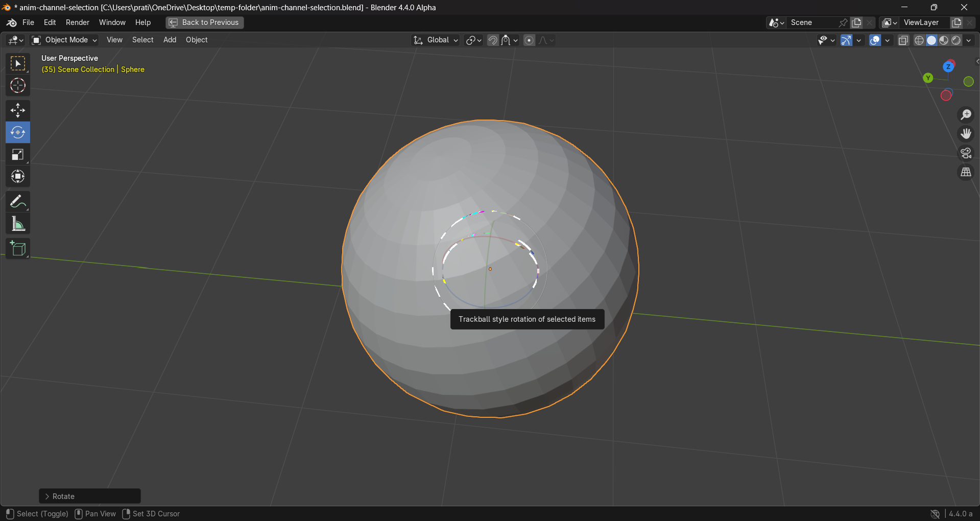
Task: Toggle Show Gizmo button
Action: pyautogui.click(x=846, y=40)
